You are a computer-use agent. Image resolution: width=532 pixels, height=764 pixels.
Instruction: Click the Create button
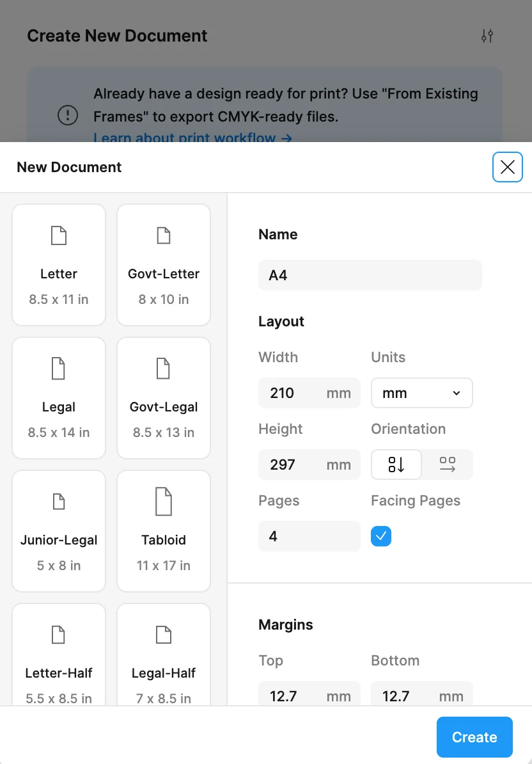[x=474, y=736]
